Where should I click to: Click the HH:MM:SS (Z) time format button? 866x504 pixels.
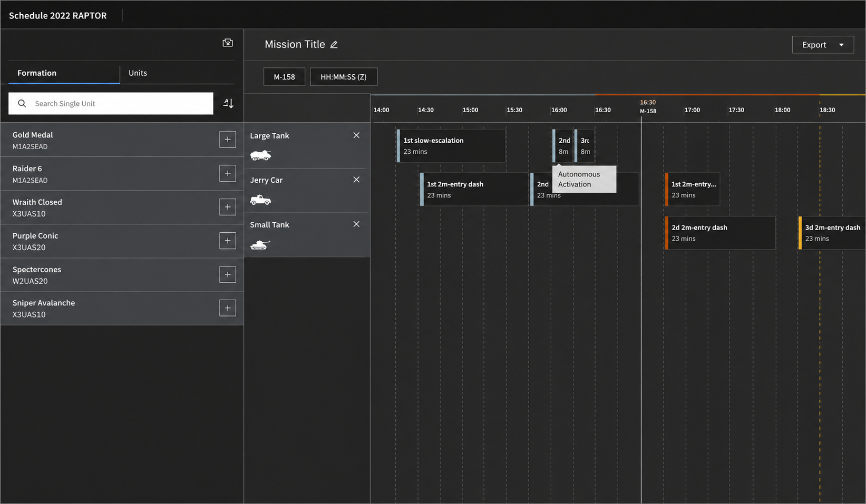click(344, 77)
